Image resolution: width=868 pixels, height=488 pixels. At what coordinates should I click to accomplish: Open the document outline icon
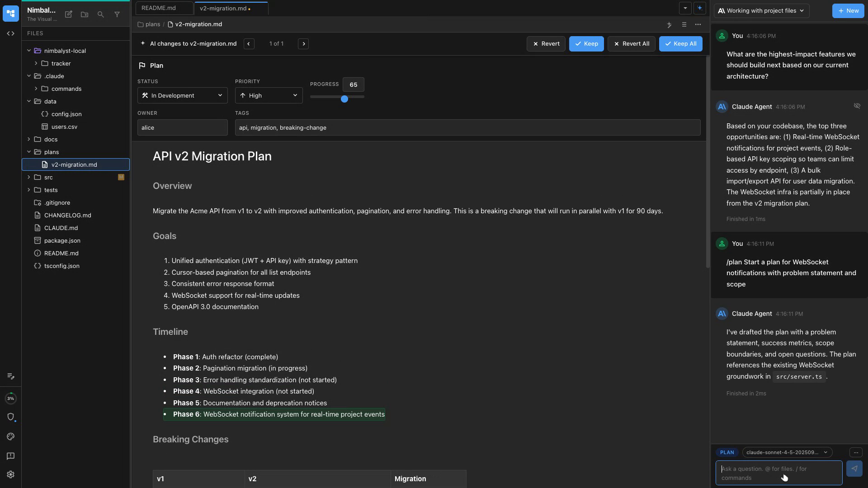(684, 25)
